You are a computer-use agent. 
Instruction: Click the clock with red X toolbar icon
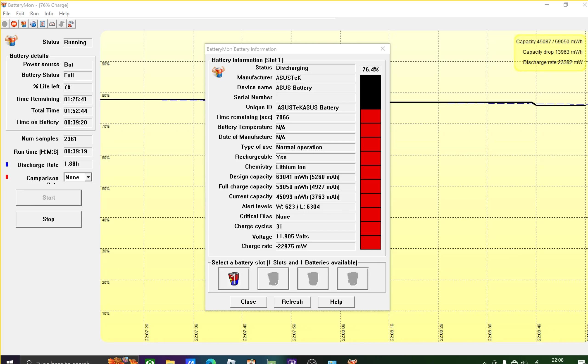pyautogui.click(x=71, y=24)
